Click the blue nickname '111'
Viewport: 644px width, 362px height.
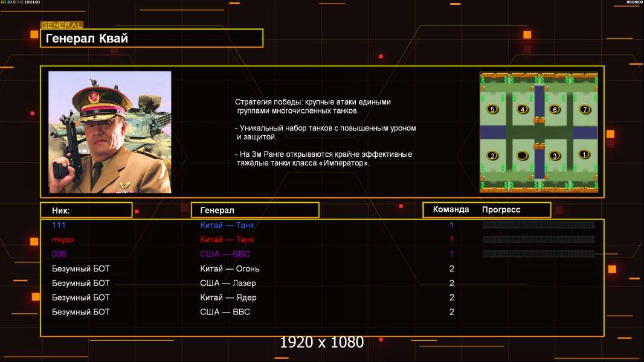(x=59, y=224)
